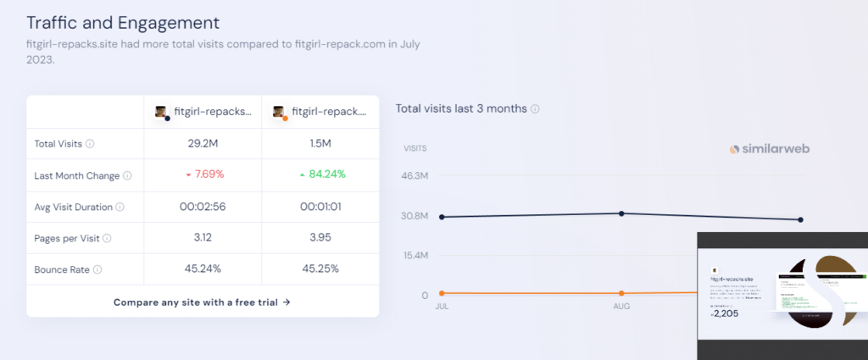Click the Total Visits info icon
The image size is (868, 360).
90,144
